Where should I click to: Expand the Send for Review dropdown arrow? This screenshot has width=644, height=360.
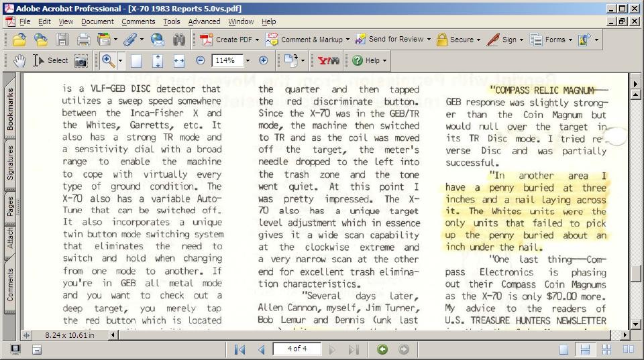pyautogui.click(x=429, y=40)
